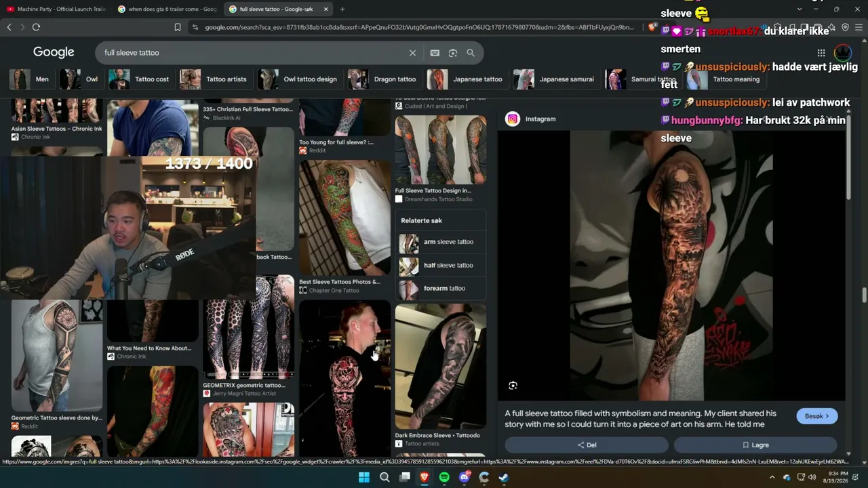Open the Windows Start menu
Screen dimensions: 868x488
pyautogui.click(x=364, y=477)
